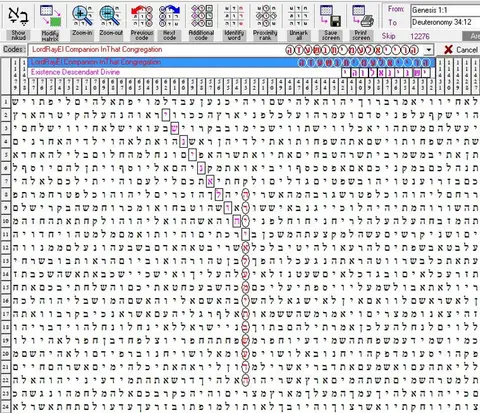The image size is (480, 413).
Task: Select row number 5 in the matrix
Action: [x=6, y=155]
